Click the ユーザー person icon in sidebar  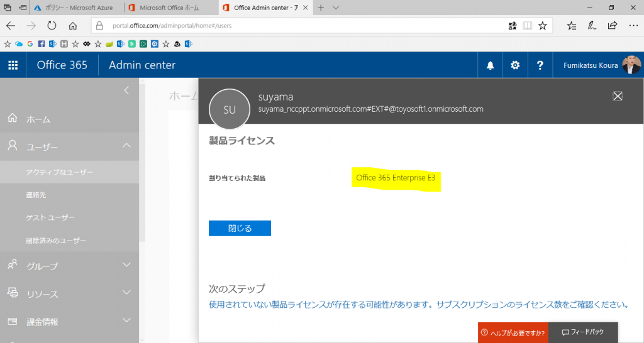pyautogui.click(x=13, y=145)
